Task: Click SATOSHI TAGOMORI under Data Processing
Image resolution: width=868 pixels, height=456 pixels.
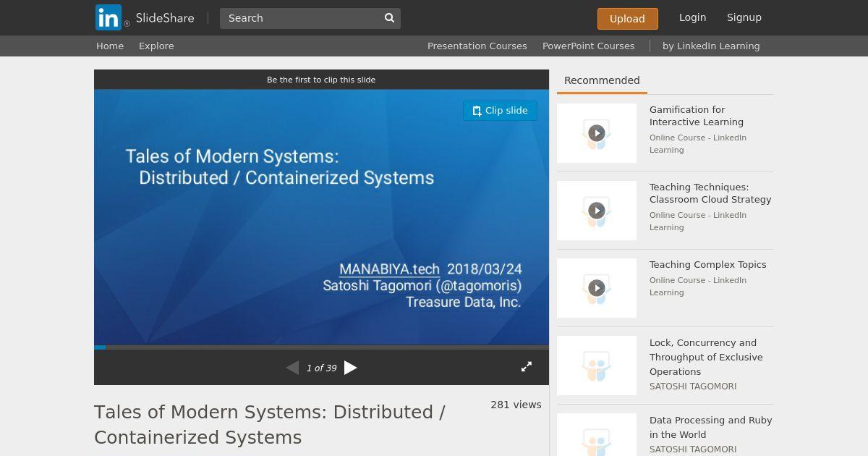Action: coord(693,449)
